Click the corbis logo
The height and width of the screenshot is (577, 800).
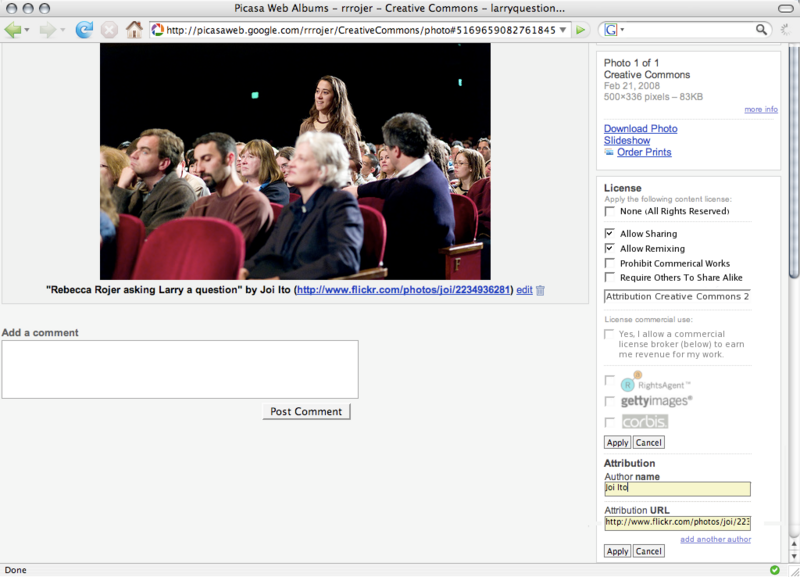click(645, 422)
